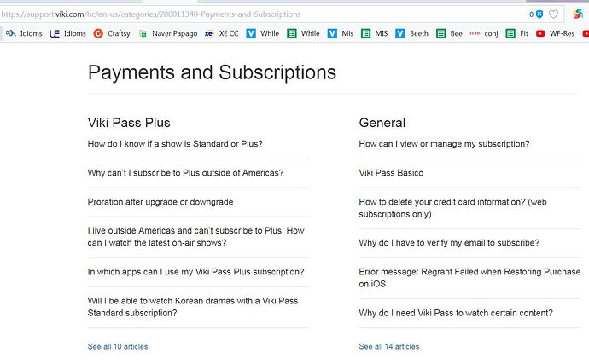Click 'See all 10 articles' link
This screenshot has width=589, height=364.
[118, 346]
